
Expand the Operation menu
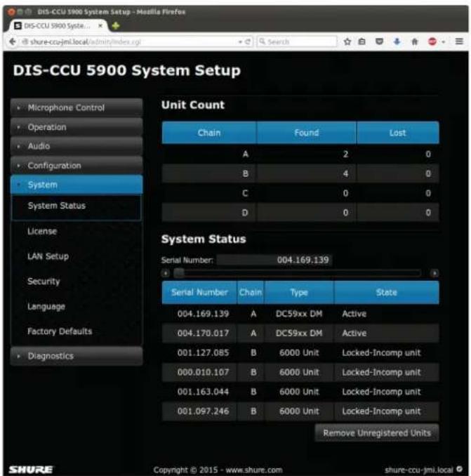[x=77, y=127]
